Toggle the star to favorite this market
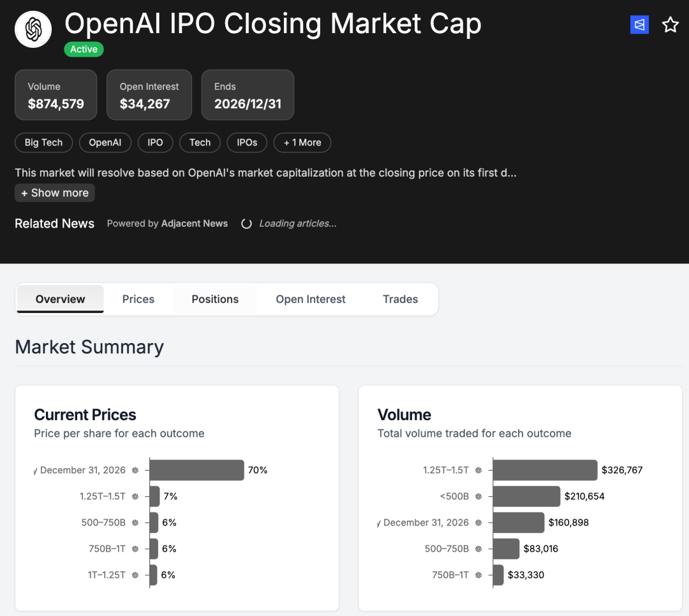This screenshot has width=689, height=616. (x=670, y=25)
